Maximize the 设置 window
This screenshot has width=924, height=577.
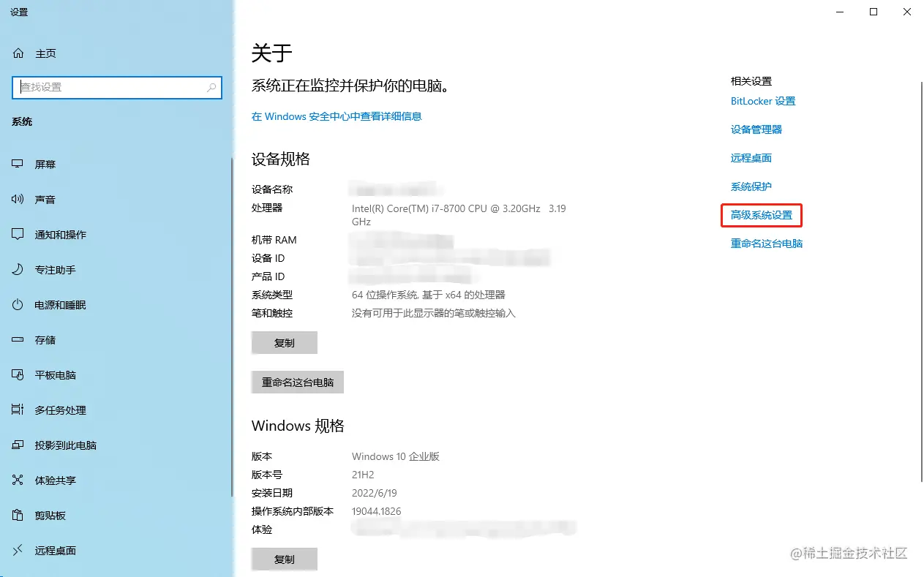(x=874, y=12)
